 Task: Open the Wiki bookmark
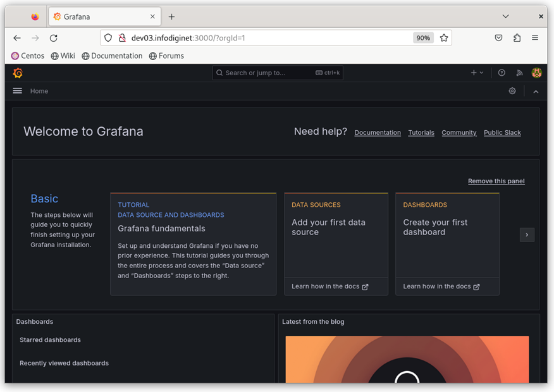pyautogui.click(x=63, y=56)
